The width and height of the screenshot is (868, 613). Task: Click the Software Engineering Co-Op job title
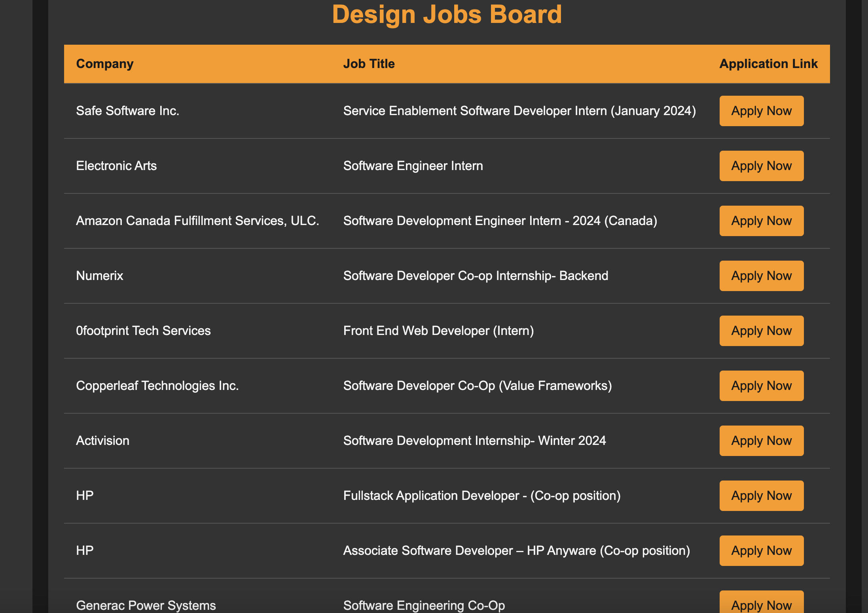tap(424, 605)
